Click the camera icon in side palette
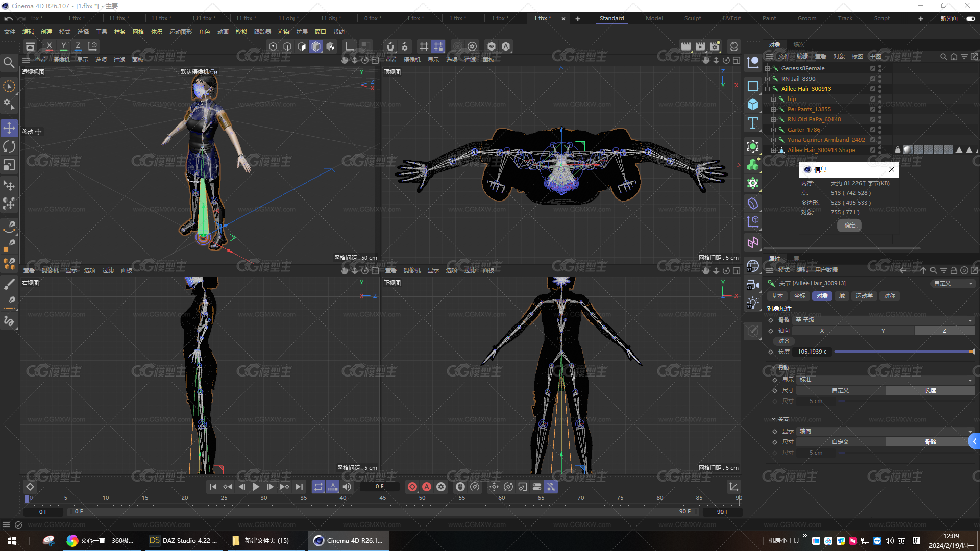Screen dimensions: 980x551 (x=753, y=285)
